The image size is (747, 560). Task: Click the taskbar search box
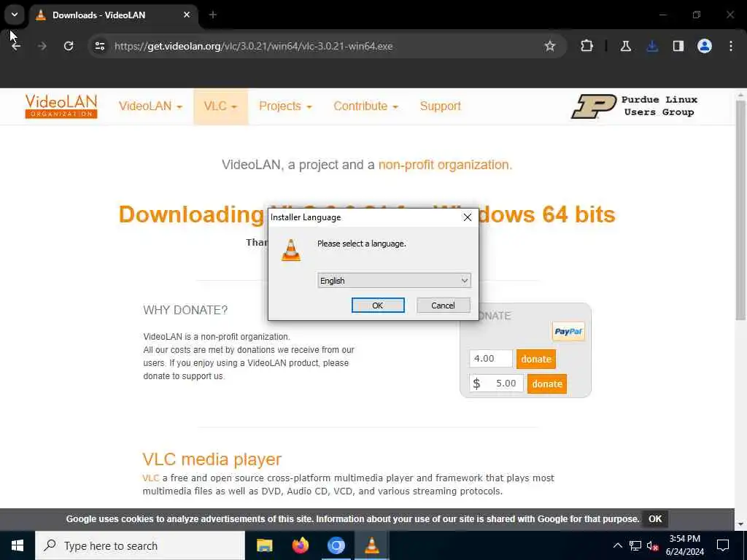[x=140, y=545]
